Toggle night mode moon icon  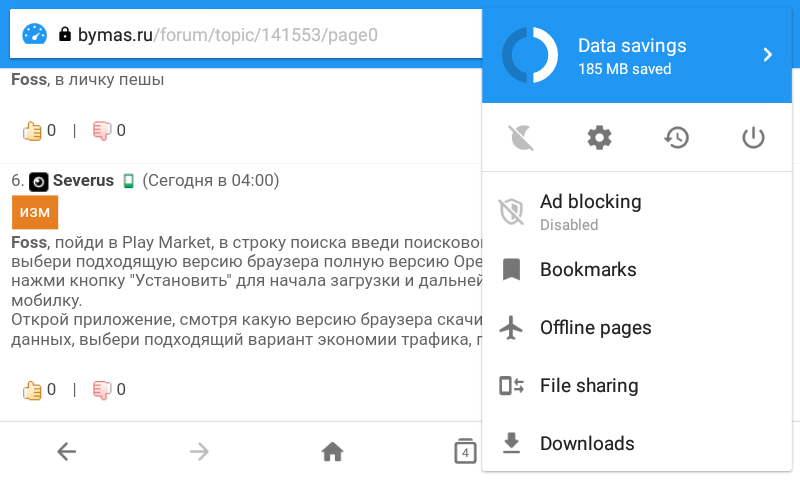coord(521,138)
